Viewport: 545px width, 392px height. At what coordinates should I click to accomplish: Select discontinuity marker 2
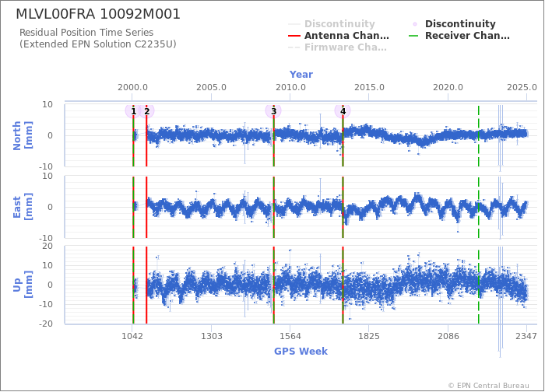pyautogui.click(x=146, y=111)
